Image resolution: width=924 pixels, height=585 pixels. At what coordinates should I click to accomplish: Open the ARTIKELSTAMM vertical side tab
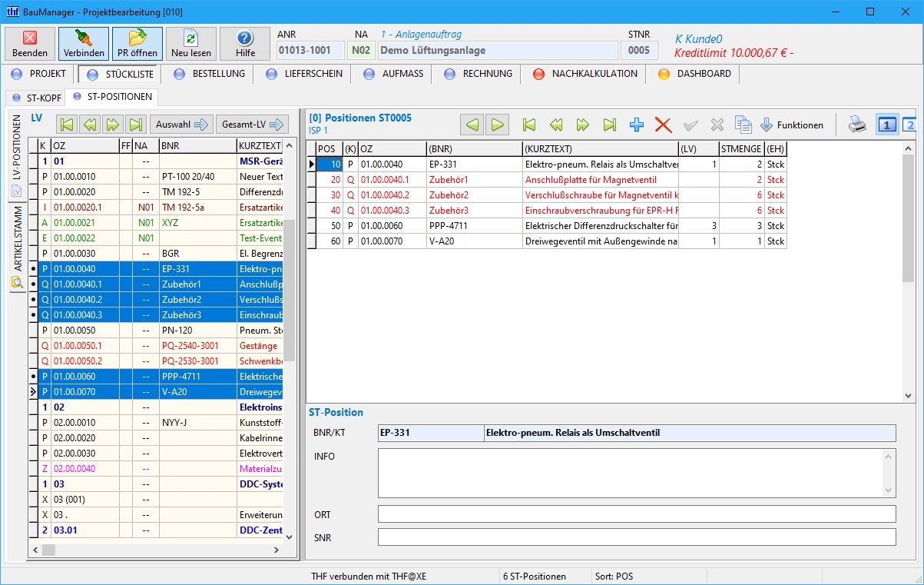click(17, 243)
